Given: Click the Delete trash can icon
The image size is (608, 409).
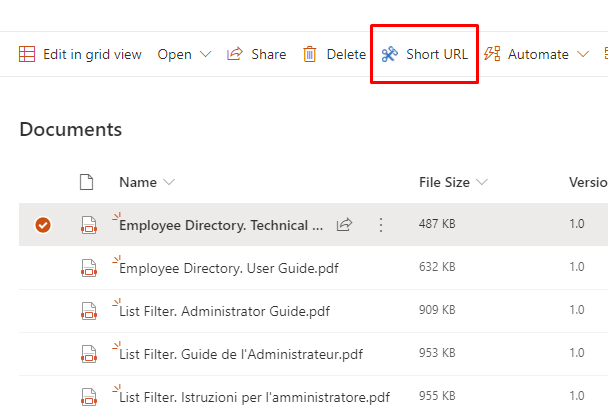Looking at the screenshot, I should pyautogui.click(x=309, y=54).
